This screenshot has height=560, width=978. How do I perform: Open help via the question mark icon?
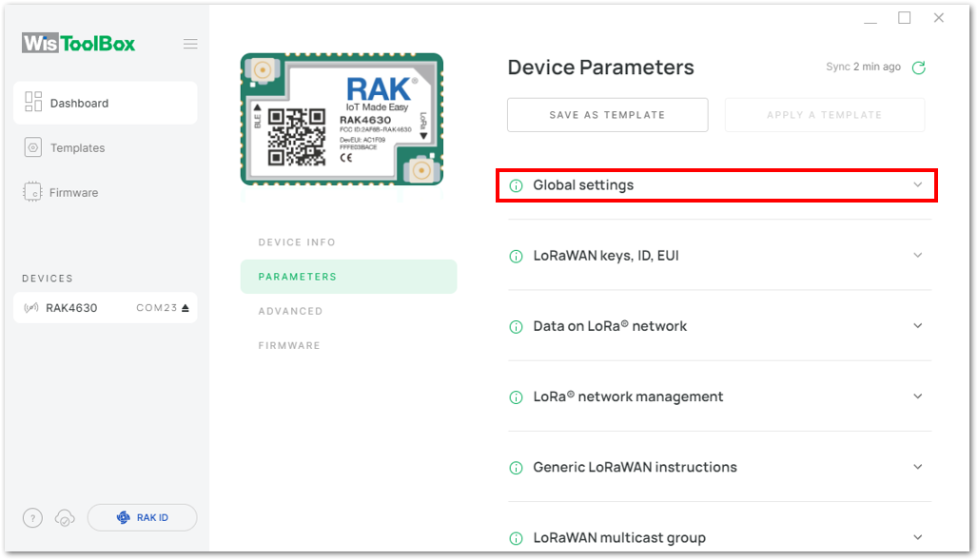[32, 517]
